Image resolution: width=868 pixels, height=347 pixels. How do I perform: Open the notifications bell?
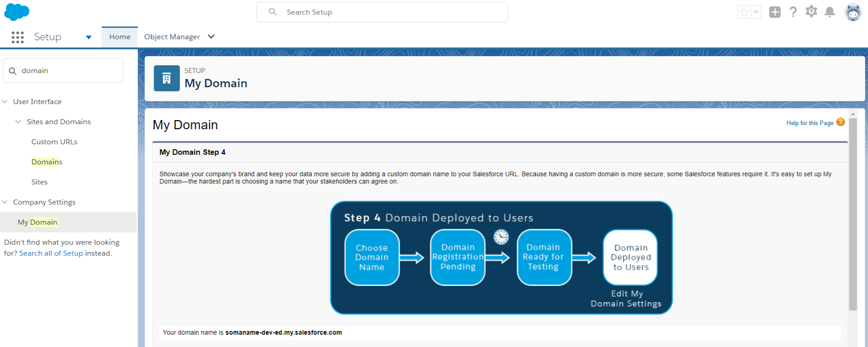[x=830, y=12]
